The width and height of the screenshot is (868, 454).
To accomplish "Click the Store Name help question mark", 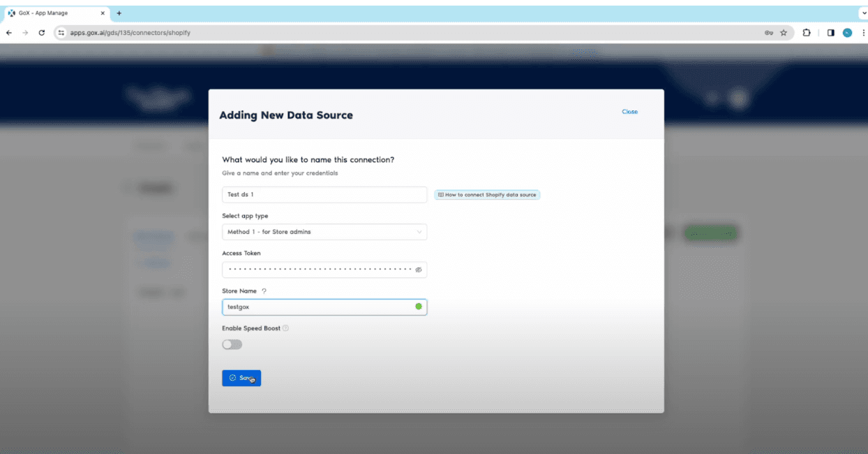I will coord(264,291).
